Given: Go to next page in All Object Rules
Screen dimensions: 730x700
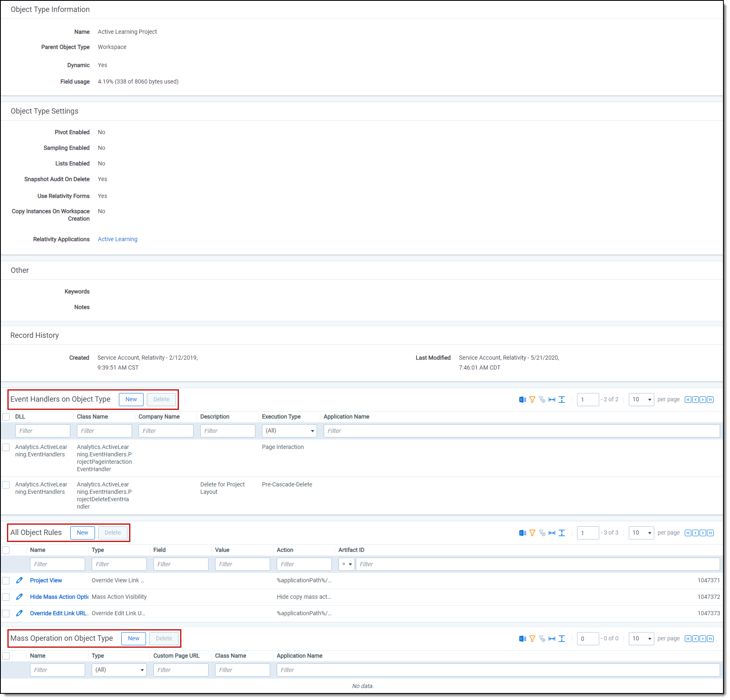Looking at the screenshot, I should tap(703, 533).
